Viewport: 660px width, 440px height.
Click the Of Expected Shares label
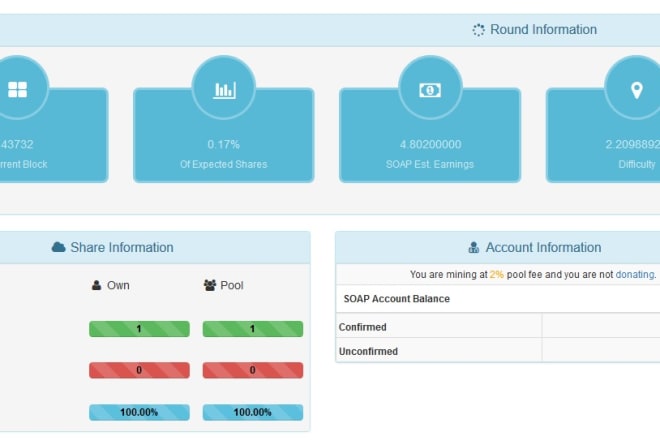click(224, 164)
